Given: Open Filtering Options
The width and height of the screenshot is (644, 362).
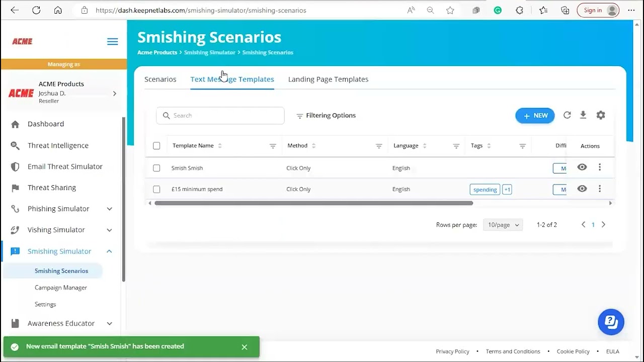Looking at the screenshot, I should (326, 116).
